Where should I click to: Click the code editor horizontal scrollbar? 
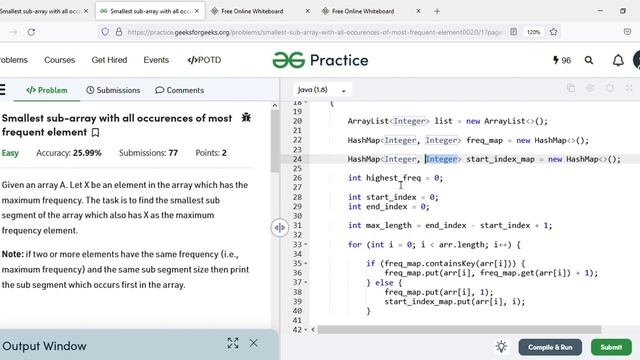click(x=459, y=329)
